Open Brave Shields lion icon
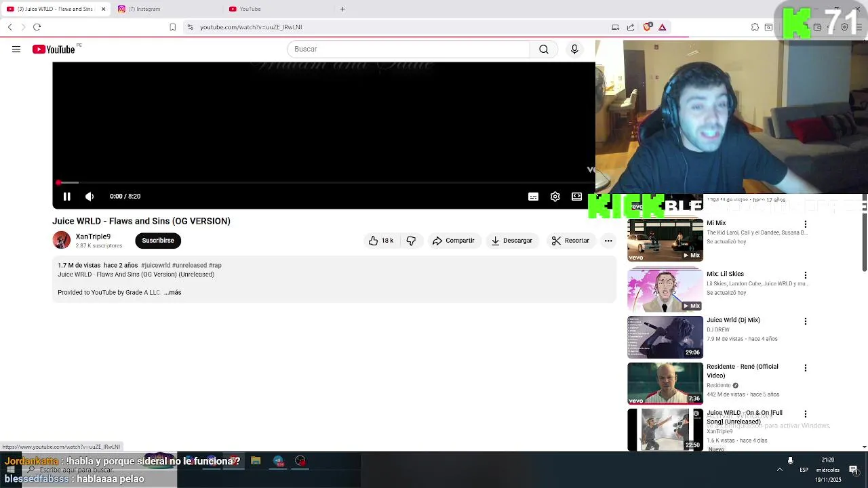The height and width of the screenshot is (488, 868). tap(648, 27)
